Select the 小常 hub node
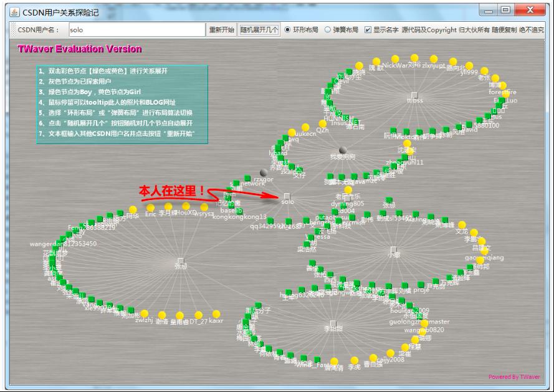 pos(394,249)
